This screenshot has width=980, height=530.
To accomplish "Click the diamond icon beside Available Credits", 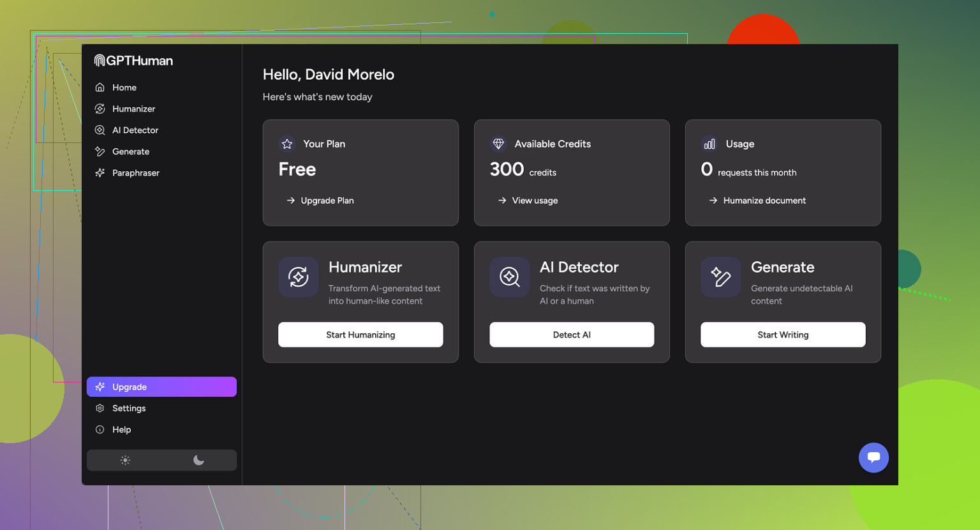I will (498, 144).
